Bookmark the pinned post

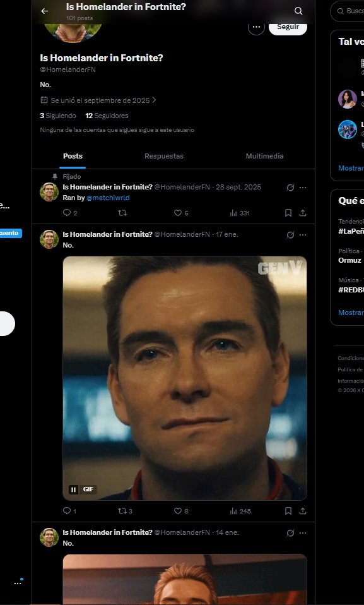coord(288,213)
